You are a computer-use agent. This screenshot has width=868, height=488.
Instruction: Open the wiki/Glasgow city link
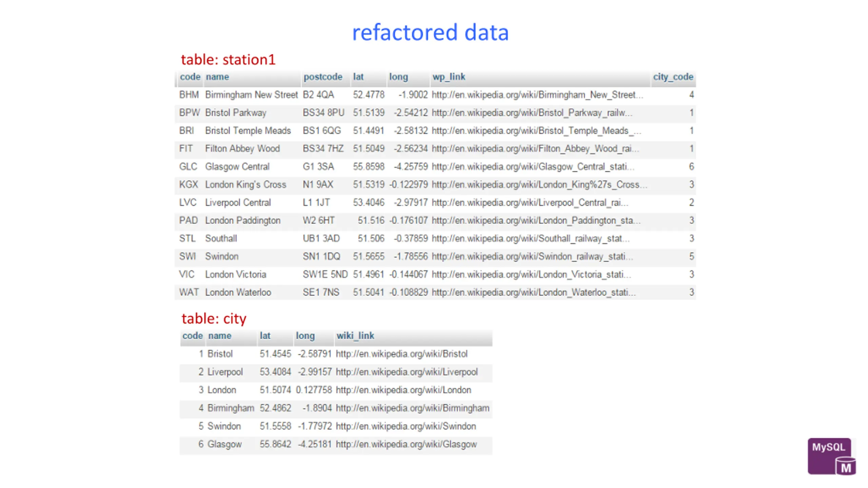(406, 444)
